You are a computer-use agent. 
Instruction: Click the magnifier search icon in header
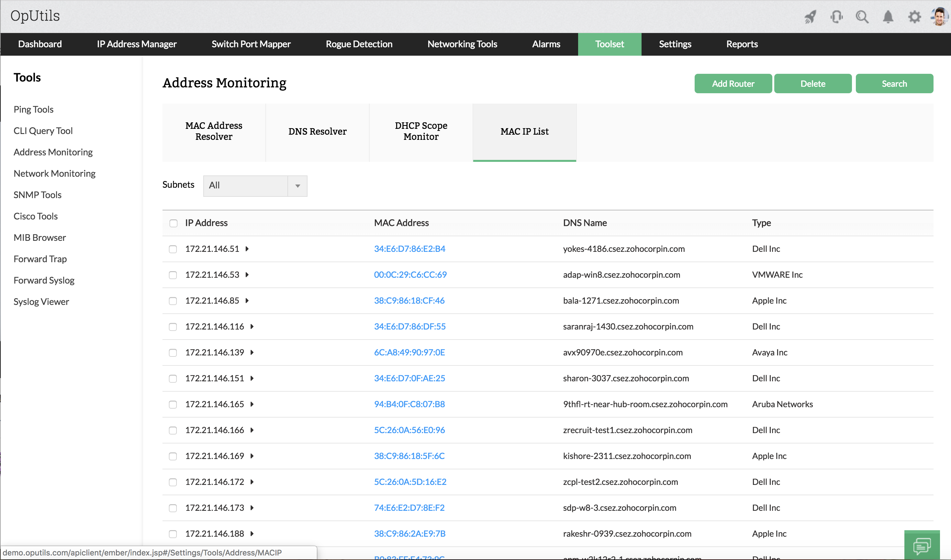pos(862,17)
